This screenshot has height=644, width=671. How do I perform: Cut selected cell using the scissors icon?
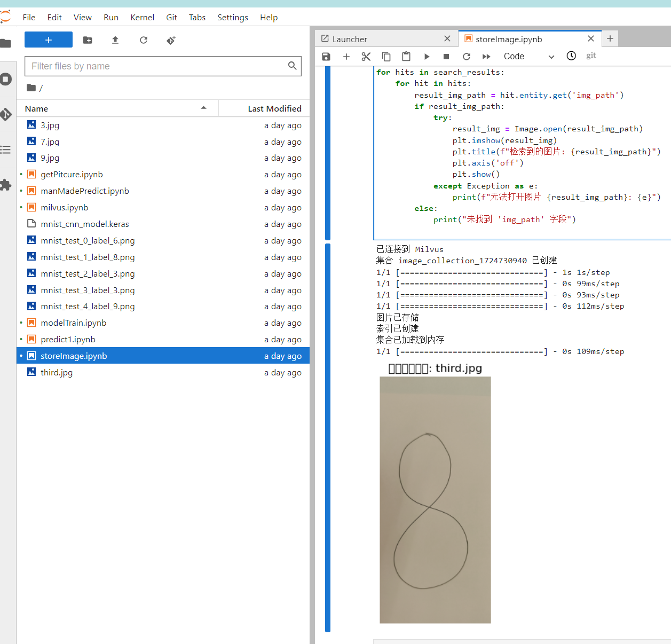(366, 57)
